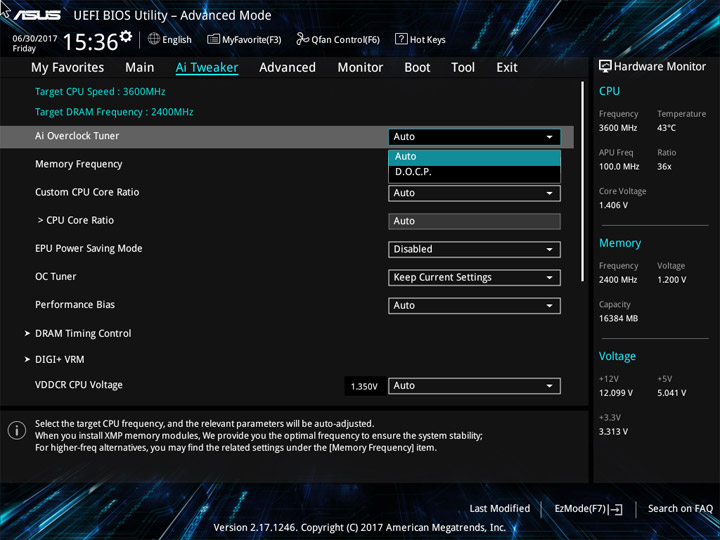Select Auto in the open dropdown list
The width and height of the screenshot is (720, 540).
pyautogui.click(x=474, y=157)
